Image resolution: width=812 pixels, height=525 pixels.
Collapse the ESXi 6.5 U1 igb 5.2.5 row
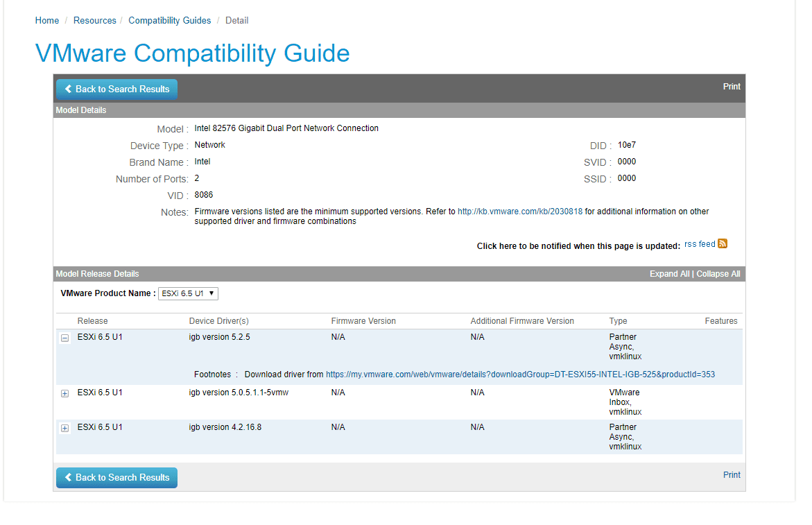pos(64,338)
